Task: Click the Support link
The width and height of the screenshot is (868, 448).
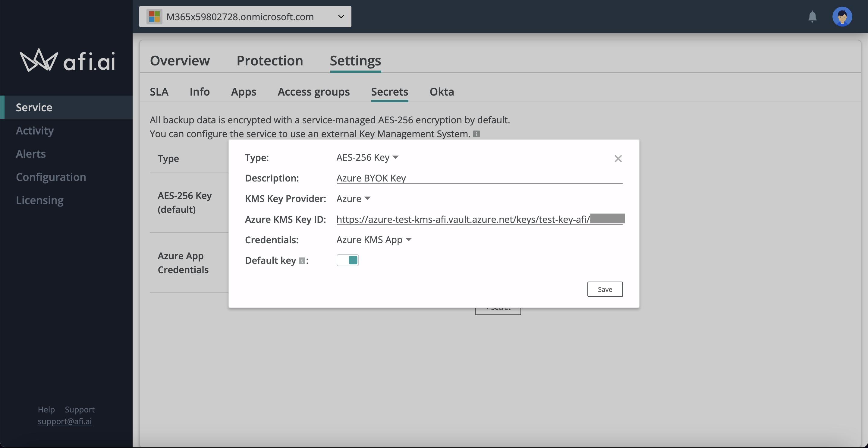Action: 80,410
